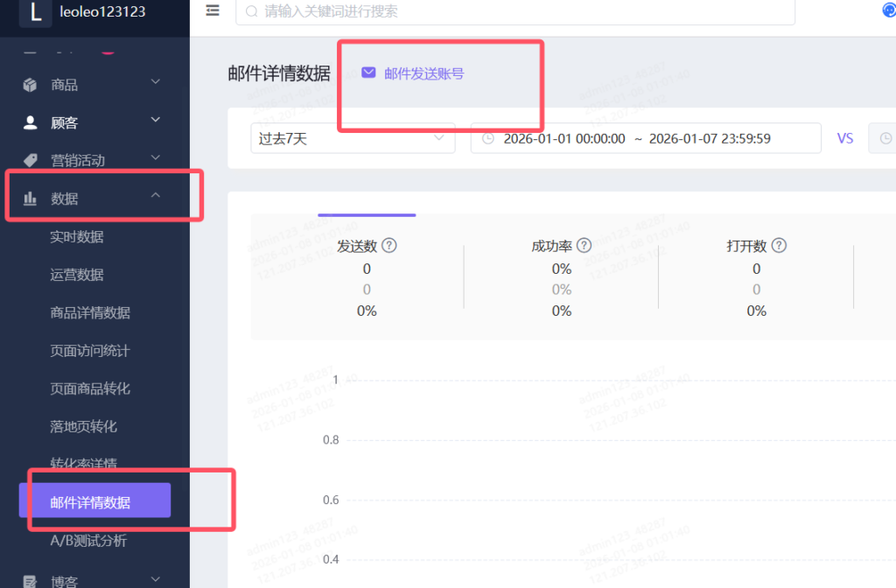Click the 顾客 person icon in sidebar
896x588 pixels.
click(x=31, y=122)
